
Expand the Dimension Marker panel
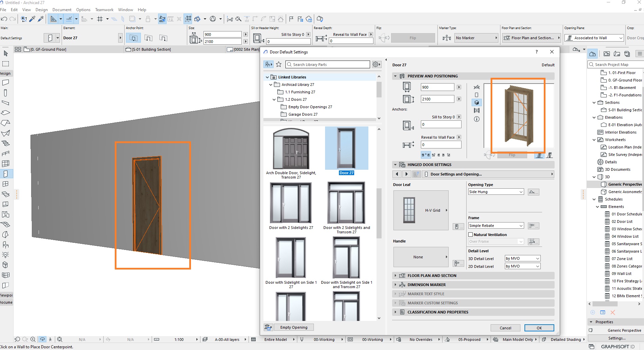point(473,285)
